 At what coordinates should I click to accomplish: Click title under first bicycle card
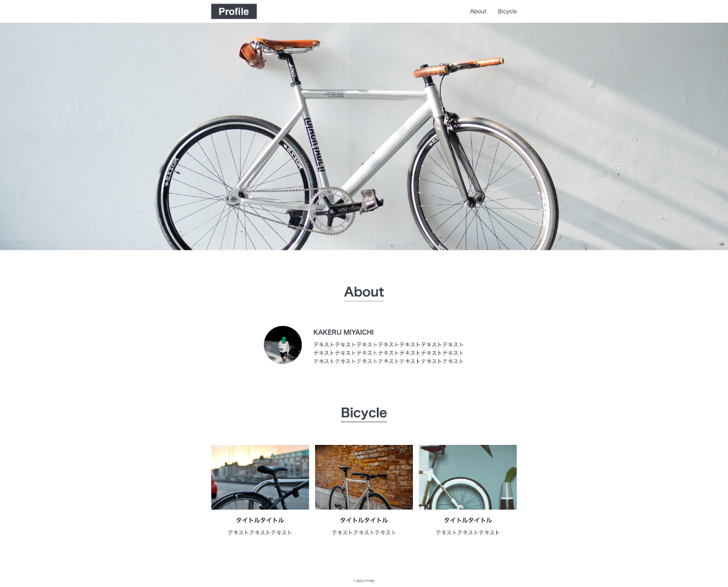tap(260, 520)
